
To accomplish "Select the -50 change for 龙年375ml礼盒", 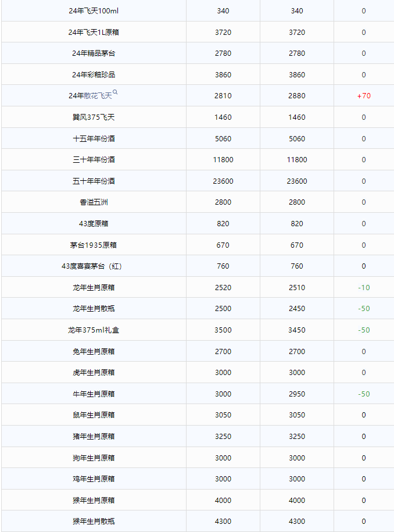I will pos(364,330).
